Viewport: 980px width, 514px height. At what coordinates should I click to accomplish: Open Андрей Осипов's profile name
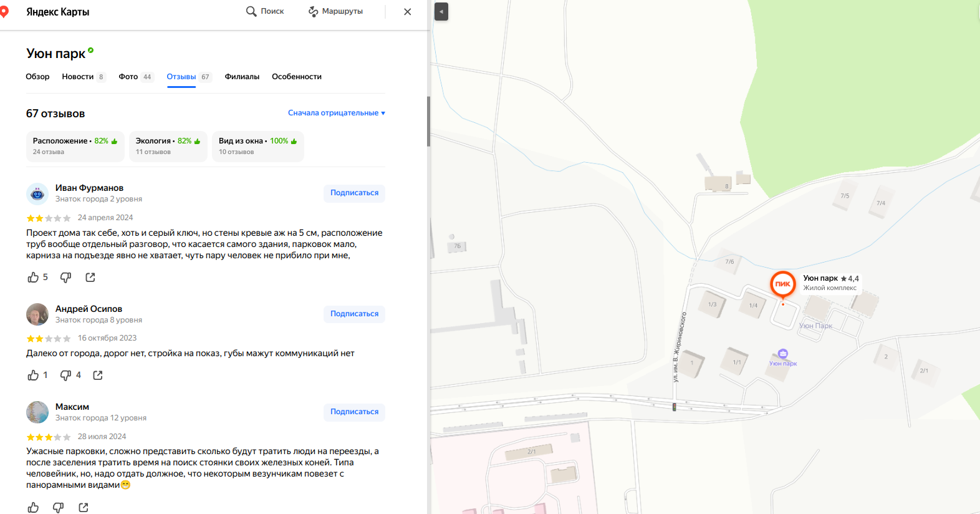tap(89, 309)
